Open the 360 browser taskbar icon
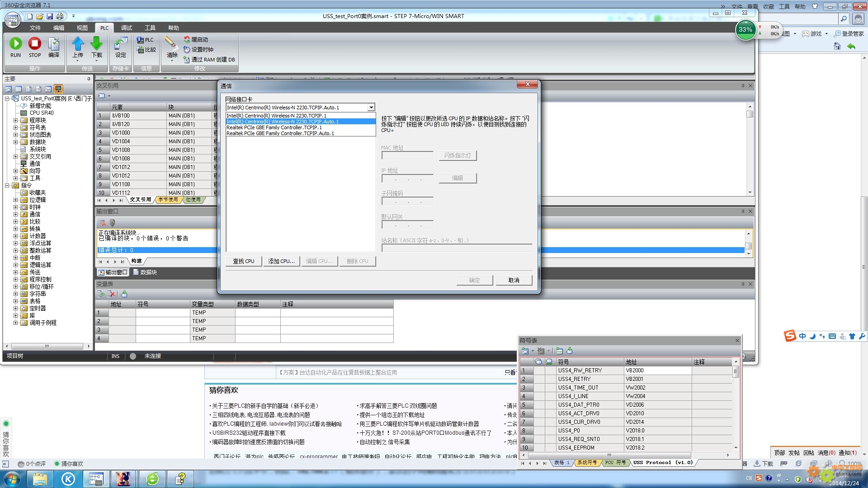Viewport: 868px width, 488px height. point(152,479)
